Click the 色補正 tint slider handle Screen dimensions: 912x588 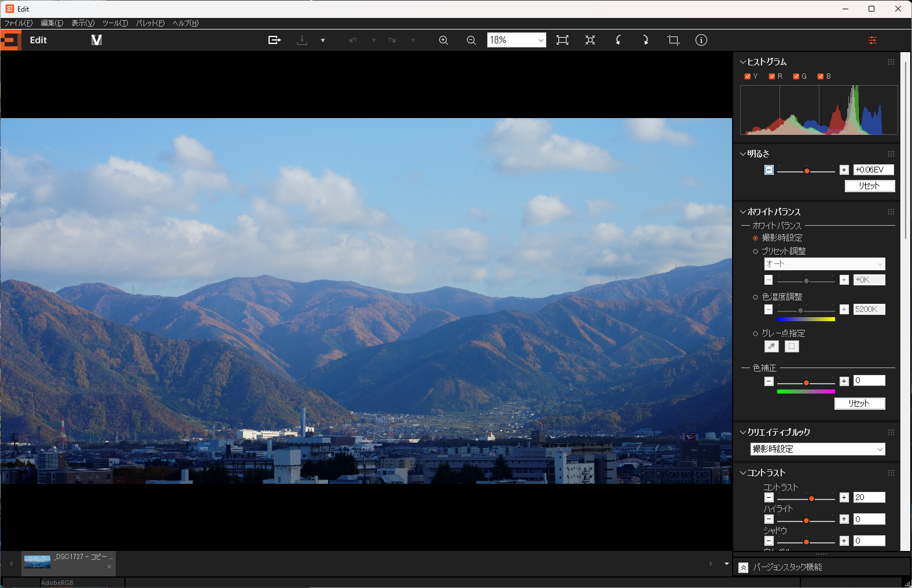[x=806, y=383]
